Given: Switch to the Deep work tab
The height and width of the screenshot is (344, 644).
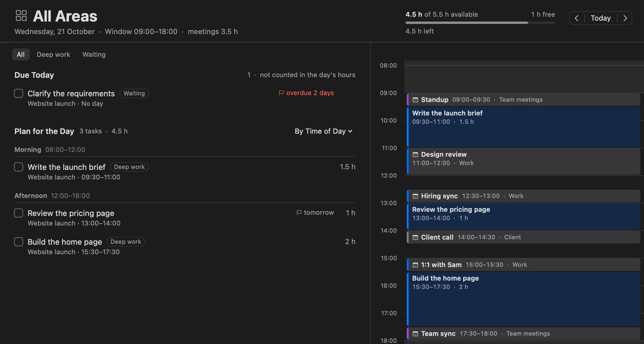Looking at the screenshot, I should click(x=53, y=54).
